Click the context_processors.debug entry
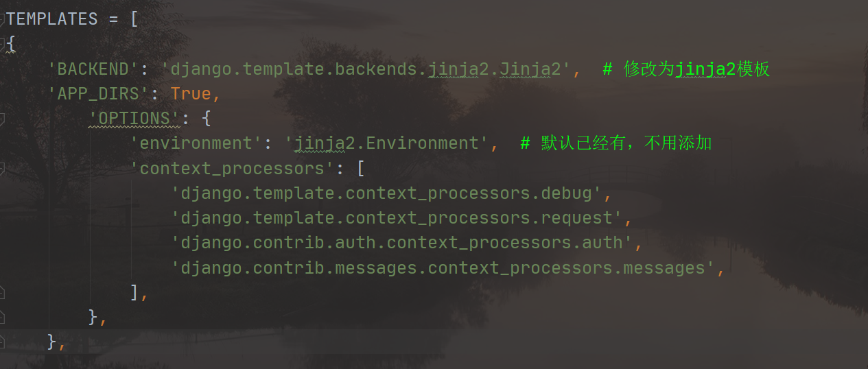The height and width of the screenshot is (369, 868). 386,193
